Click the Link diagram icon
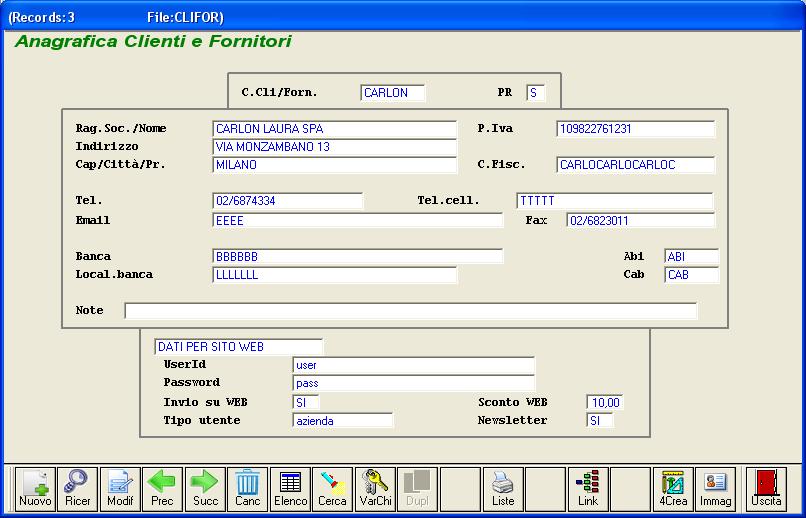Screen dimensions: 806x518 [588, 489]
